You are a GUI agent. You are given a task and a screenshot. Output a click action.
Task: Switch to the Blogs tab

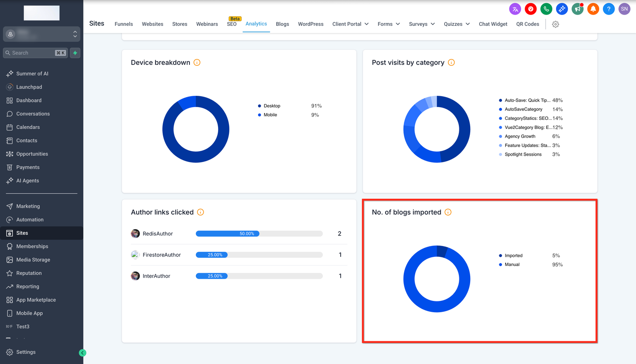tap(282, 24)
